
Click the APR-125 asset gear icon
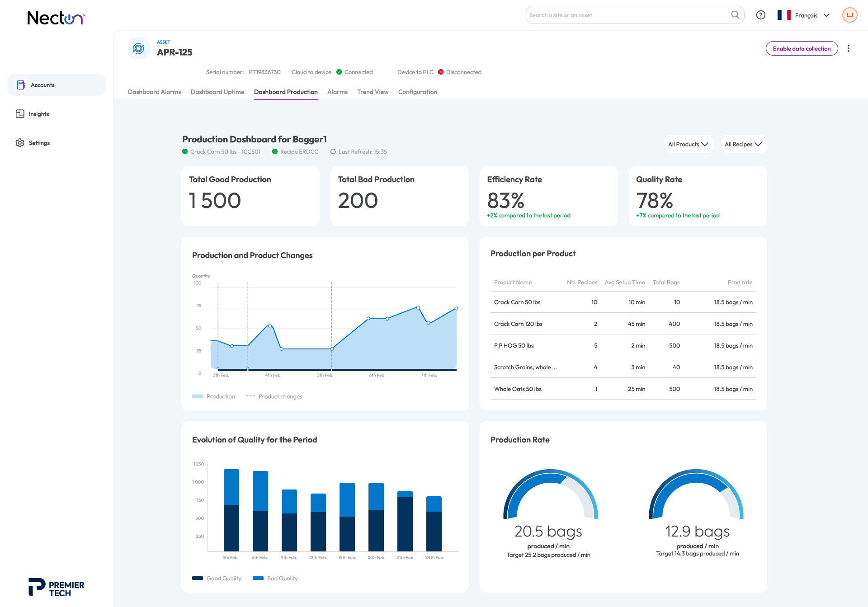[139, 48]
